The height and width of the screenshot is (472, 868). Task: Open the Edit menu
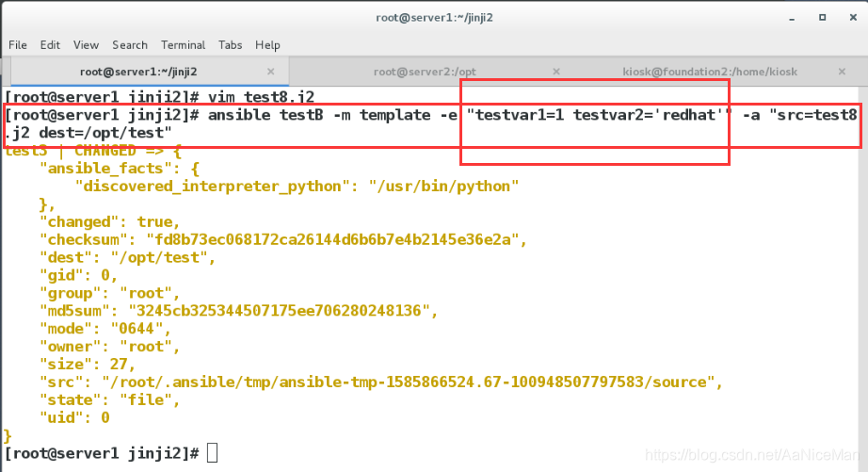(50, 45)
